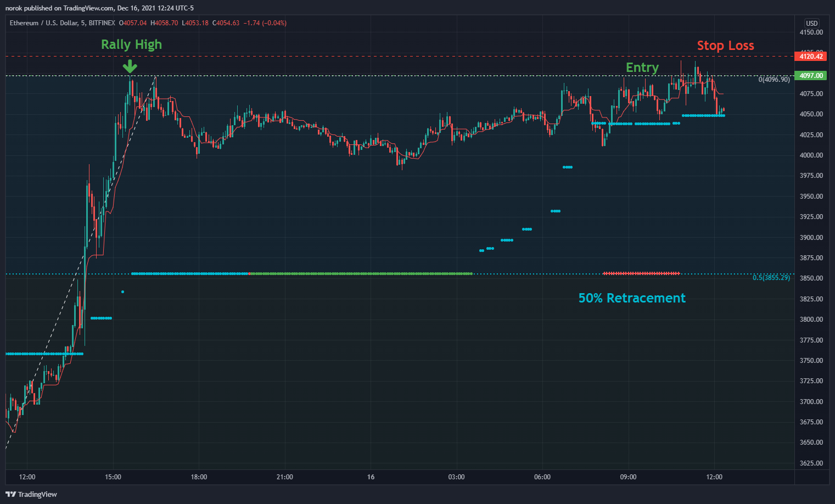Click the 3750.00 price axis label

pyautogui.click(x=811, y=361)
